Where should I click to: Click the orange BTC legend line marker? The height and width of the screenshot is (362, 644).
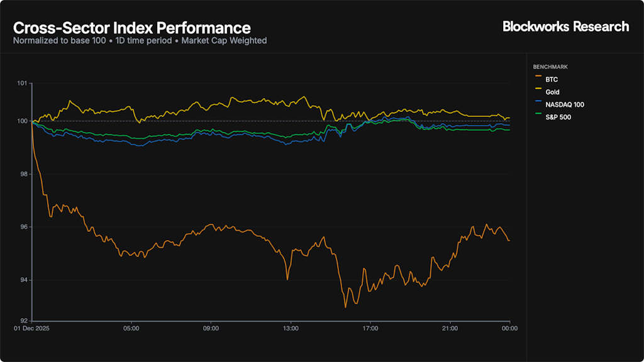tap(537, 80)
